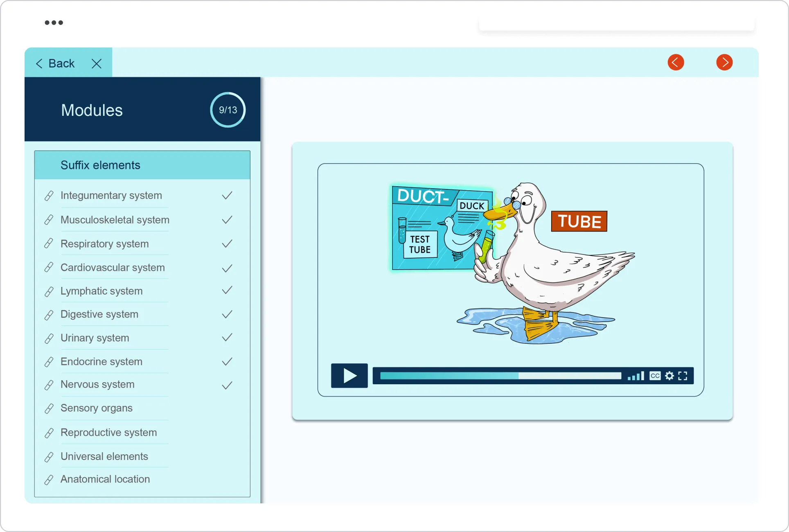Open the 9/13 progress circle
Viewport: 789px width, 532px height.
pyautogui.click(x=228, y=110)
